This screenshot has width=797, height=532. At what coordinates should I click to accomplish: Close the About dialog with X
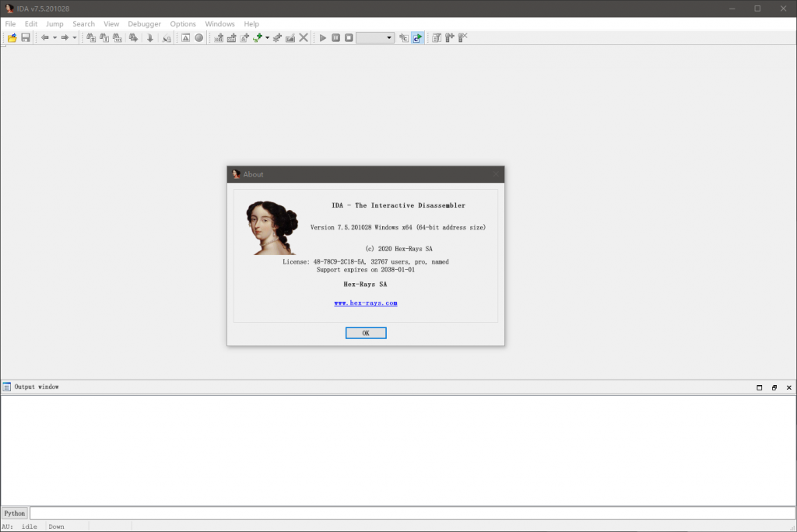pos(496,174)
